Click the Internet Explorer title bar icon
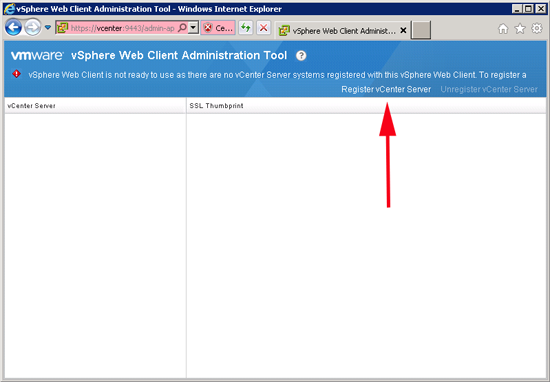The width and height of the screenshot is (550, 382). coord(9,9)
